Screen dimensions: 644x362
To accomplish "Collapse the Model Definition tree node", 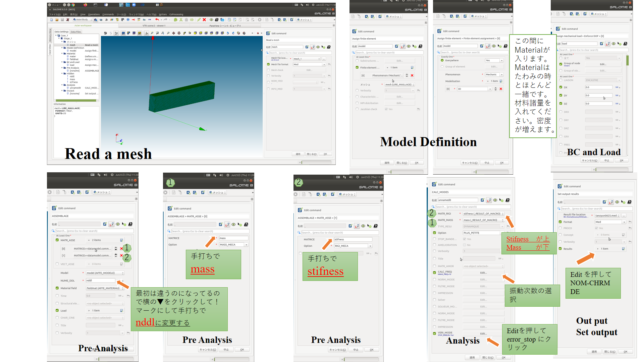I will click(x=62, y=48).
